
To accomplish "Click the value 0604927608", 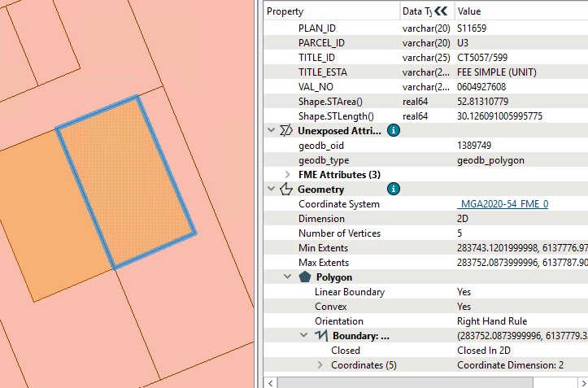I will [x=481, y=87].
